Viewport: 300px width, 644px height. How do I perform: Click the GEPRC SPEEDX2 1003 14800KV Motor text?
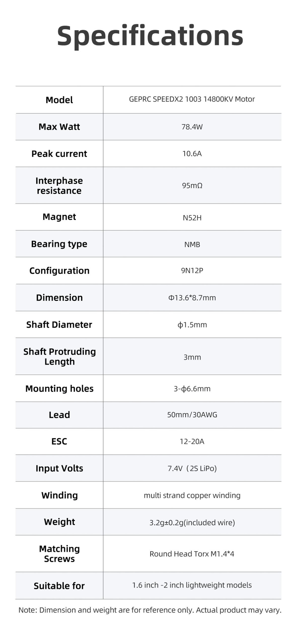pyautogui.click(x=192, y=99)
